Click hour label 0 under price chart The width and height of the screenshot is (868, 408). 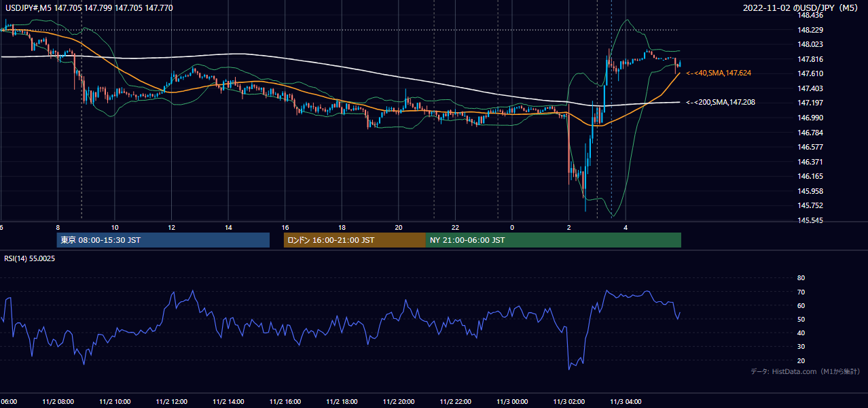(x=512, y=227)
